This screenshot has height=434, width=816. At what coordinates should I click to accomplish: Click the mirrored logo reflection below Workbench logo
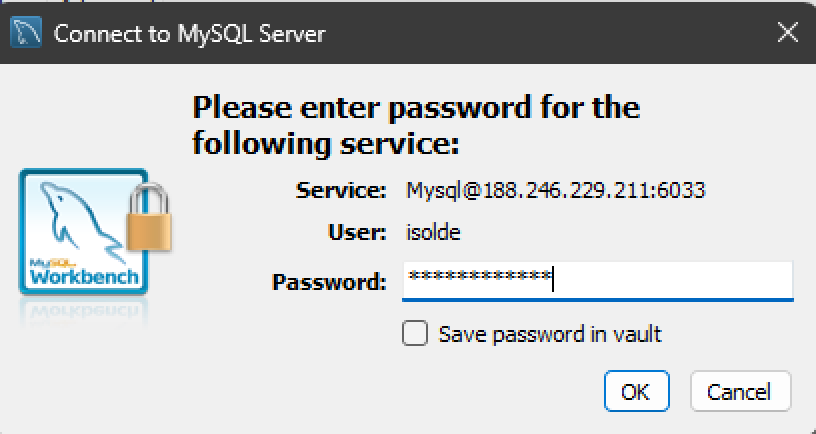click(84, 312)
